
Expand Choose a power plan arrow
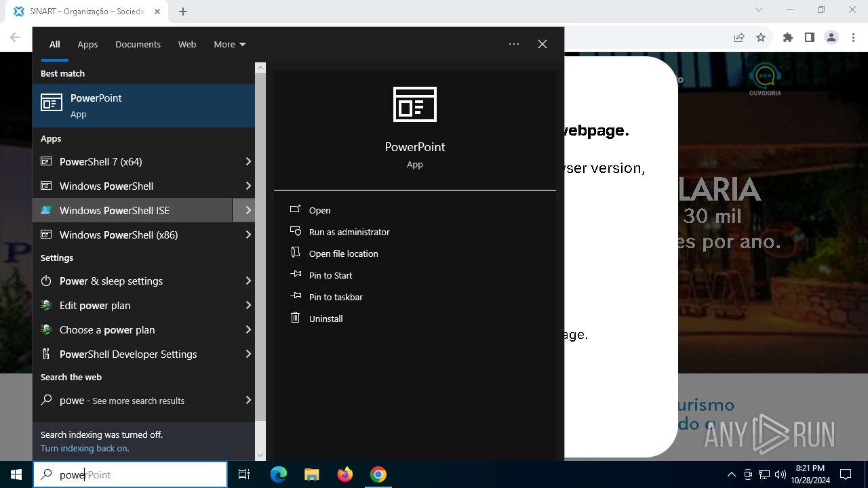click(248, 329)
